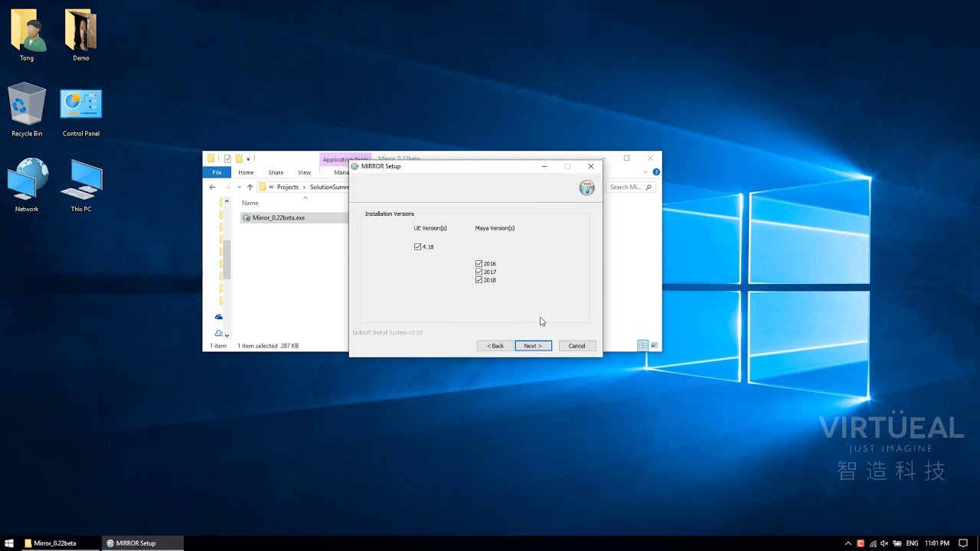Open the Demo folder on desktop
This screenshot has height=551, width=980.
(80, 35)
